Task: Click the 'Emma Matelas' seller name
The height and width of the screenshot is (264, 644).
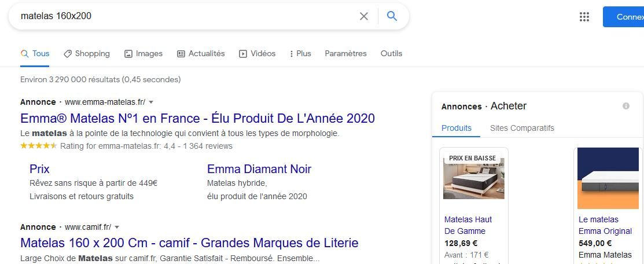Action: tap(605, 255)
